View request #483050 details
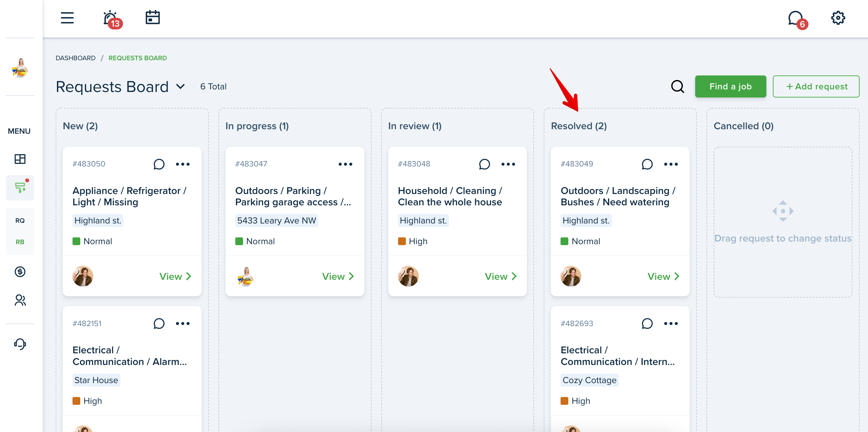Image resolution: width=868 pixels, height=432 pixels. coord(175,277)
